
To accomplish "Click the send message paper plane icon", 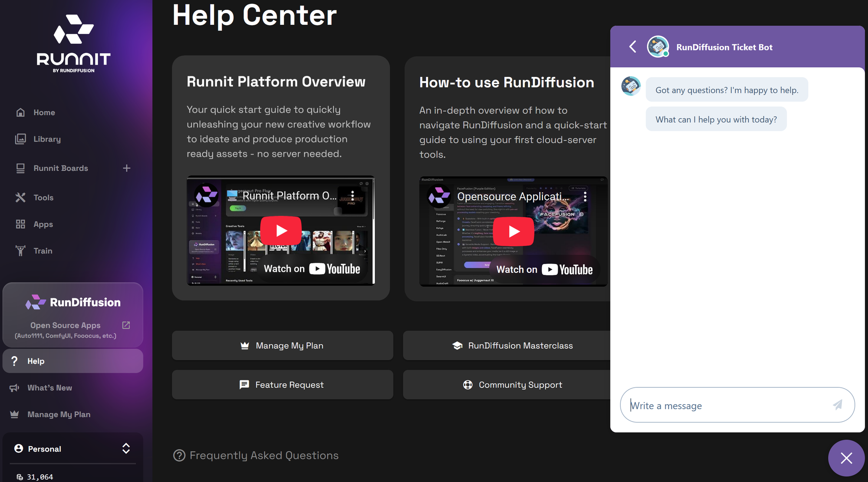I will 838,405.
